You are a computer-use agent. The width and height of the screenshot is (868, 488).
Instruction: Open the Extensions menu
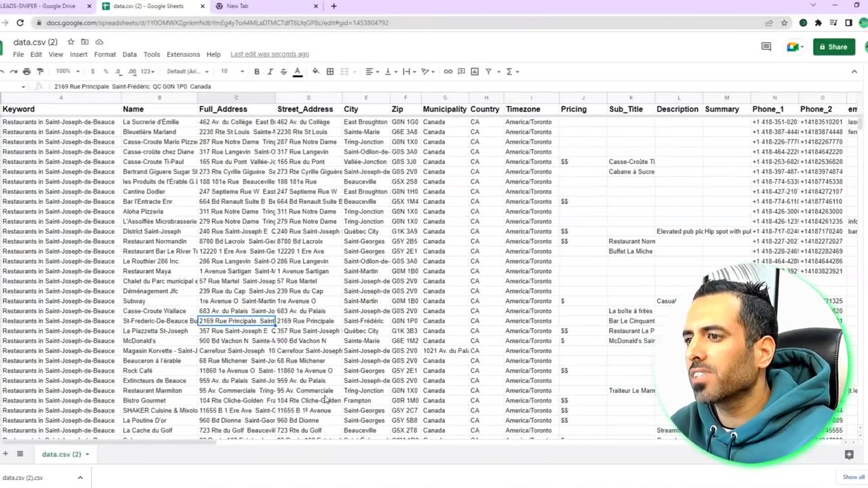tap(183, 54)
